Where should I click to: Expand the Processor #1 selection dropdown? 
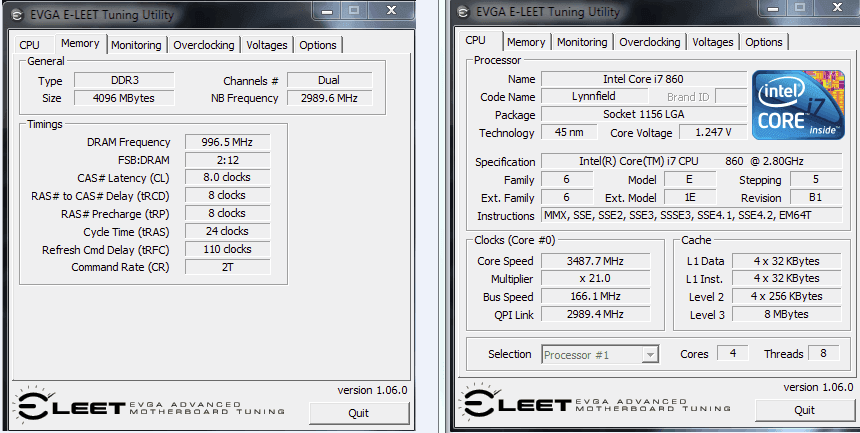click(650, 355)
